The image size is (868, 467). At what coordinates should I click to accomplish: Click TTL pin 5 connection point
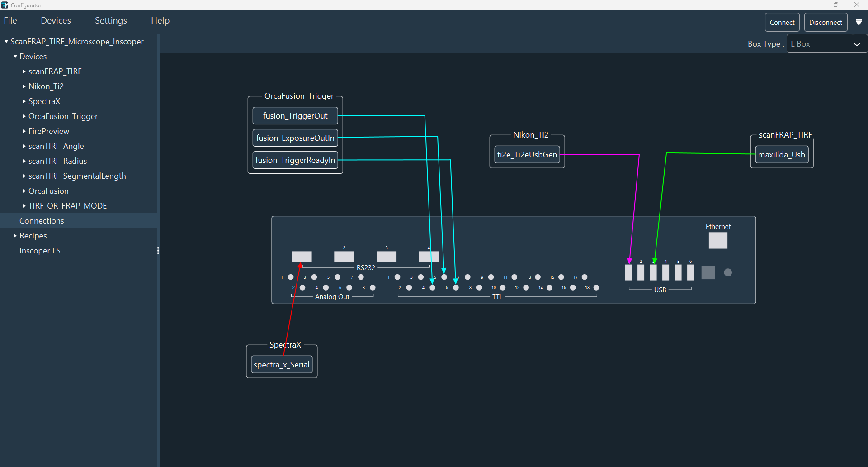[x=444, y=277]
